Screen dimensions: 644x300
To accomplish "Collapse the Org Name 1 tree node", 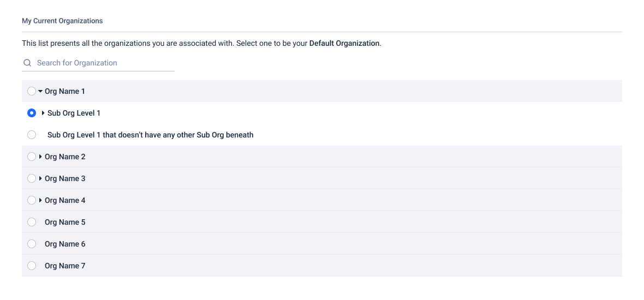I will [x=40, y=91].
